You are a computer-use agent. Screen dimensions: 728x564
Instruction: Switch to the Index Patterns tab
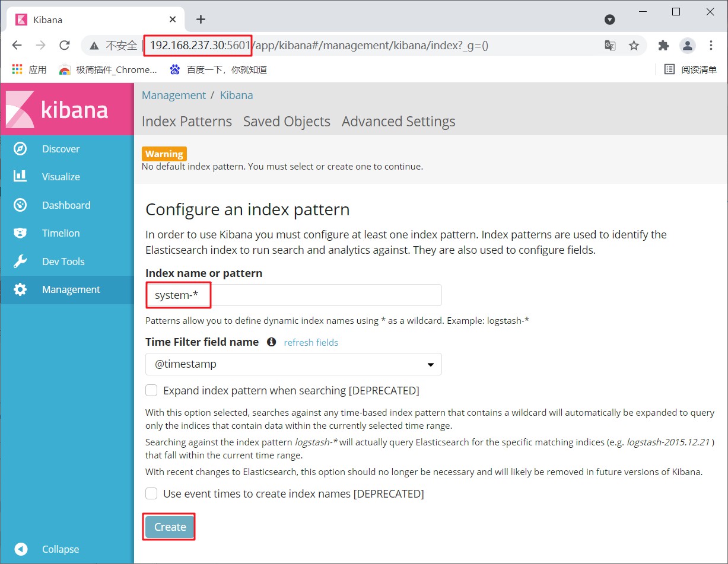187,122
